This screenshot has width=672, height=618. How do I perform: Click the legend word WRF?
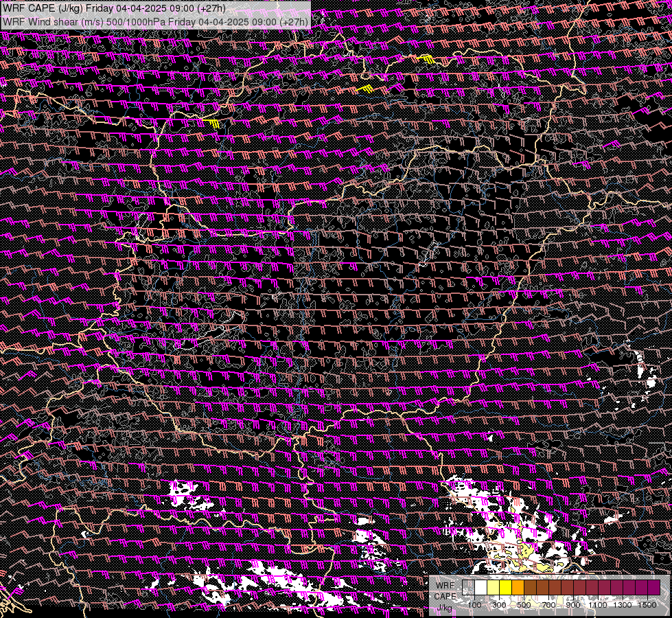coord(445,586)
